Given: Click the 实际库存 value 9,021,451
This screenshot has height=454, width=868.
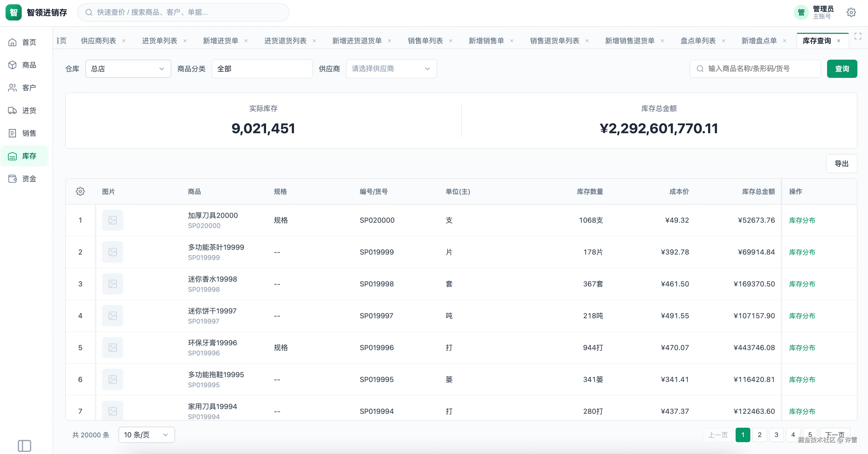Looking at the screenshot, I should pyautogui.click(x=263, y=128).
